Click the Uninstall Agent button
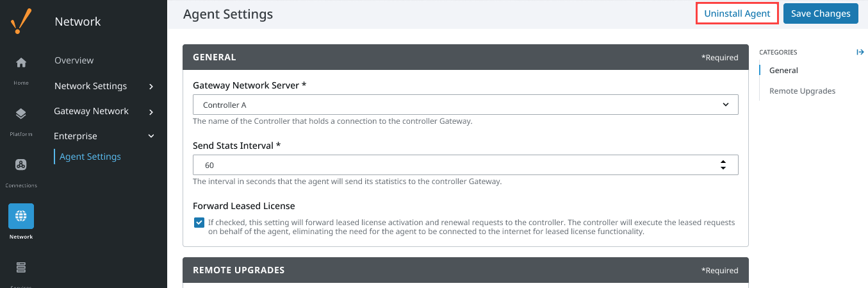 point(737,13)
